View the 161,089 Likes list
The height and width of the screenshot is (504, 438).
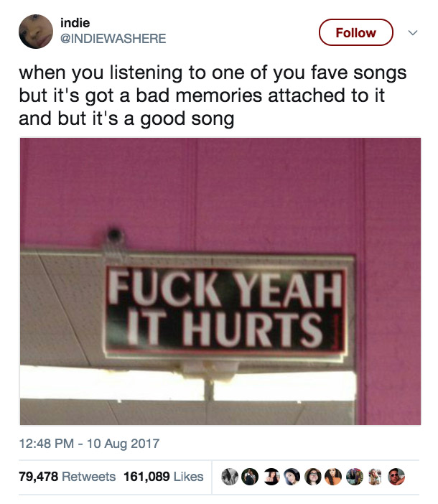(163, 476)
